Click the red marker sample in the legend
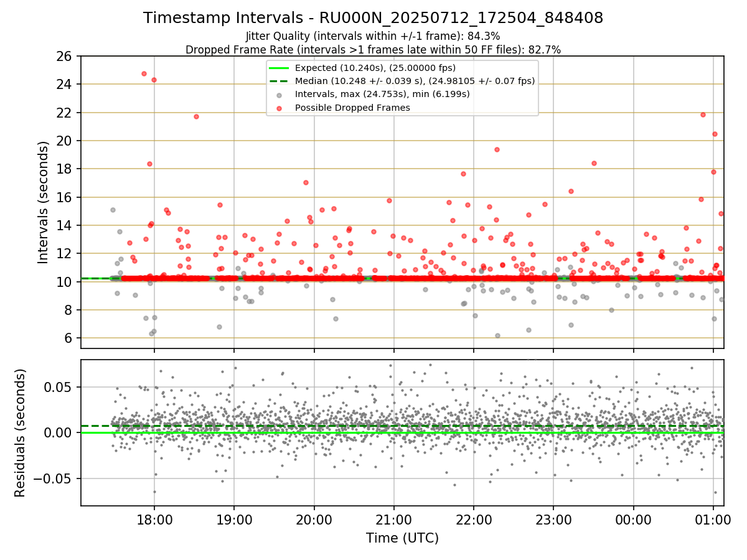 (279, 108)
